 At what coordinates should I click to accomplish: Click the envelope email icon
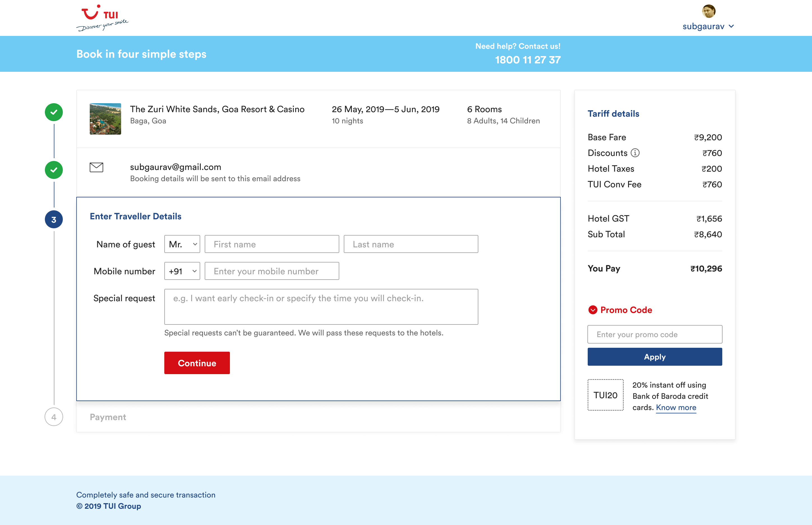point(96,167)
